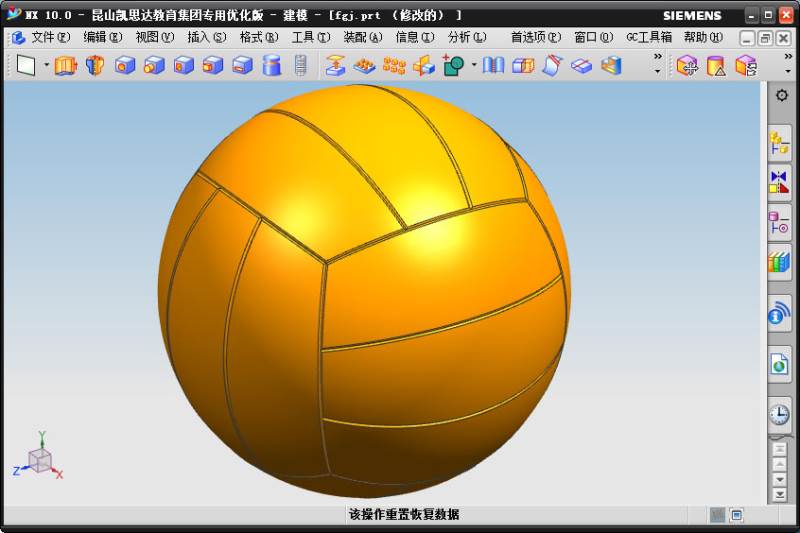The image size is (800, 533).
Task: Open the 分析 (Analysis) menu
Action: click(466, 37)
